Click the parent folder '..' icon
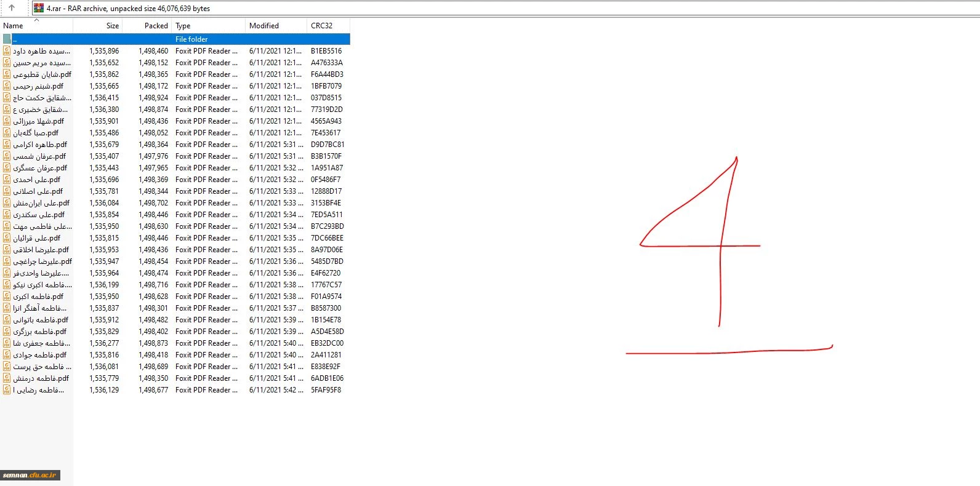Image resolution: width=980 pixels, height=486 pixels. (7, 39)
